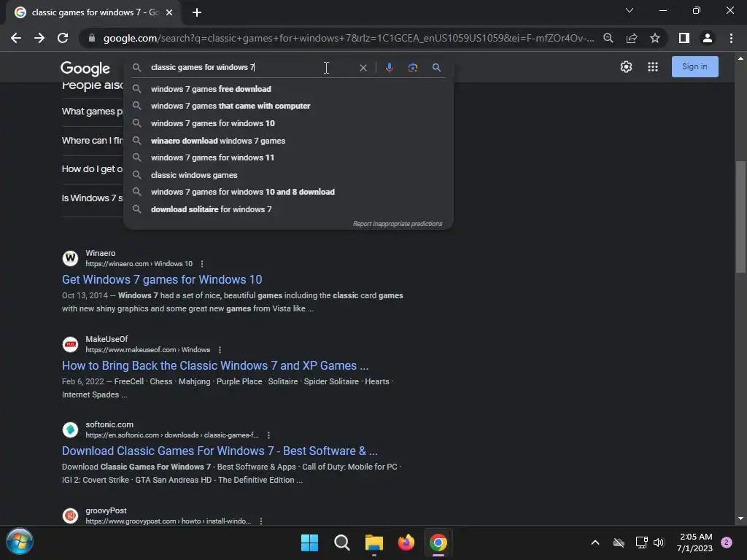The height and width of the screenshot is (560, 747).
Task: Click the Windows 7 orb start button
Action: 20,542
